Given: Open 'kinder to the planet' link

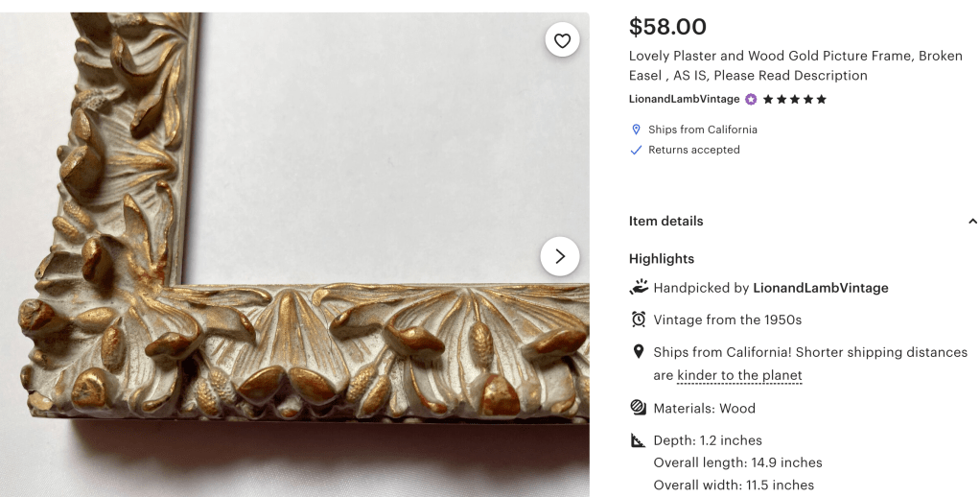Looking at the screenshot, I should 739,375.
